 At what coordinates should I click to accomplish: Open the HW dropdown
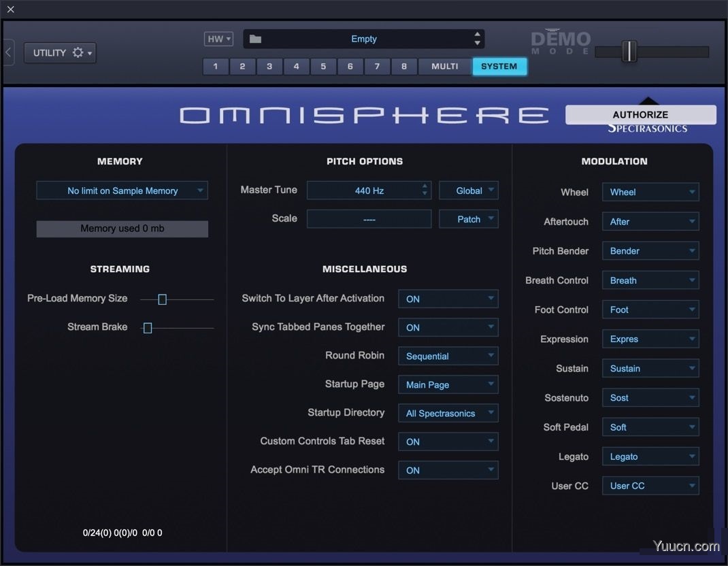[218, 39]
